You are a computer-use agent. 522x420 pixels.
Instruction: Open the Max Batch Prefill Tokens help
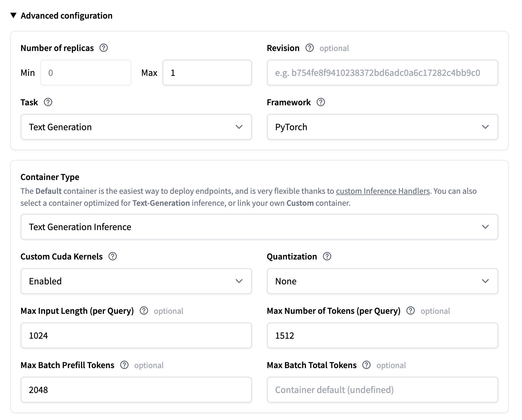(x=124, y=365)
